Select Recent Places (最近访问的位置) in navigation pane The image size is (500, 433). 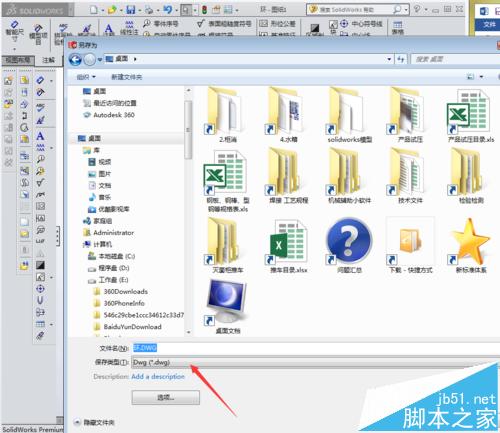point(110,103)
